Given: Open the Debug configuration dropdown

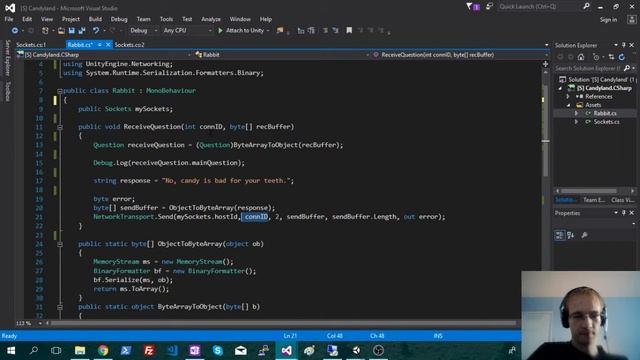Looking at the screenshot, I should click(x=143, y=31).
